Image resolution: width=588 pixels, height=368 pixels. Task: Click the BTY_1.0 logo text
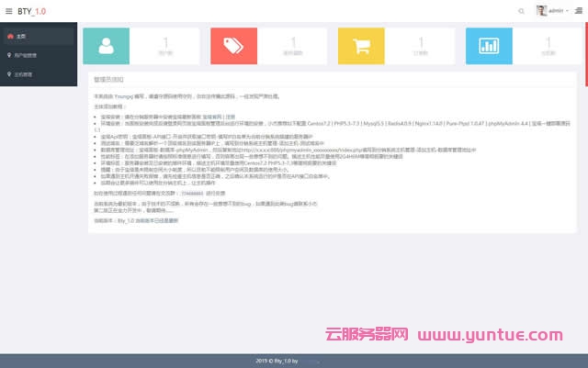click(x=31, y=10)
